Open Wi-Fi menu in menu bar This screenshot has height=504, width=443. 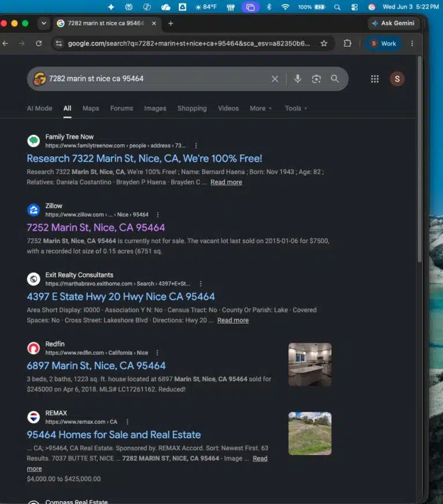[x=285, y=7]
